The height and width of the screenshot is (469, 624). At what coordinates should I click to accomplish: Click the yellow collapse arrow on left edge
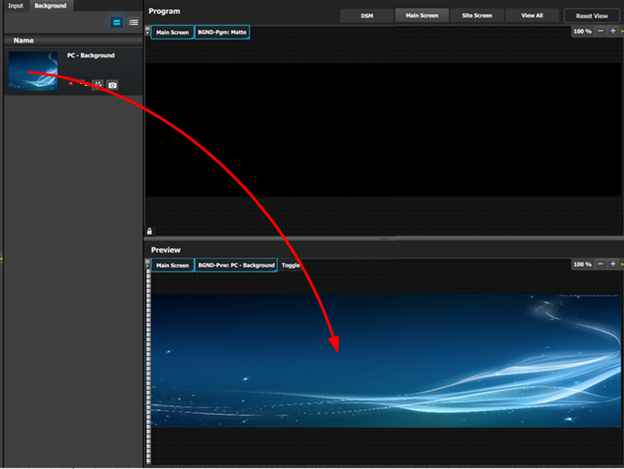pyautogui.click(x=2, y=259)
